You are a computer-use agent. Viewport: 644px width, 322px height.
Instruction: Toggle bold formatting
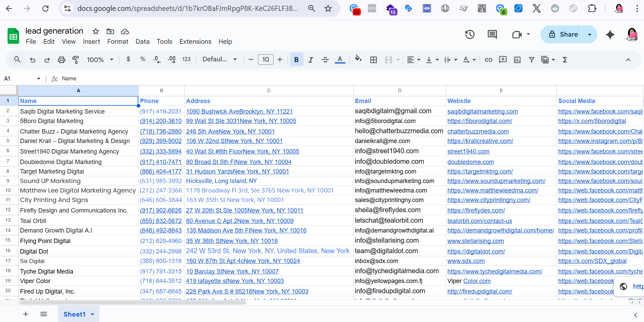pos(296,59)
